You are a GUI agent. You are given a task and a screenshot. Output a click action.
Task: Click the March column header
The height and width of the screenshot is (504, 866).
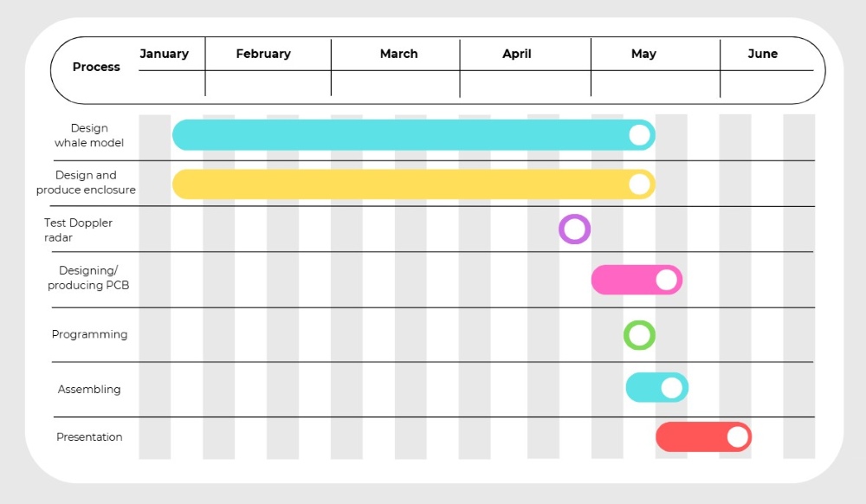tap(398, 54)
